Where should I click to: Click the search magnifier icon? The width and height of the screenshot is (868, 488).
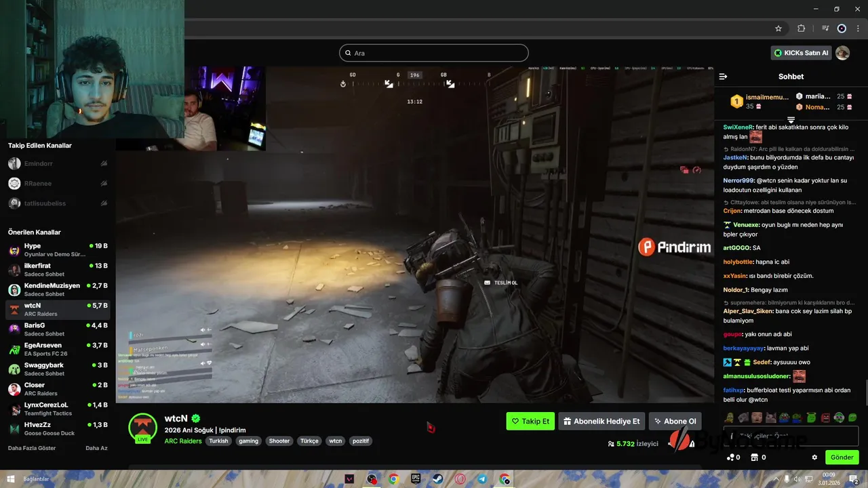click(348, 53)
